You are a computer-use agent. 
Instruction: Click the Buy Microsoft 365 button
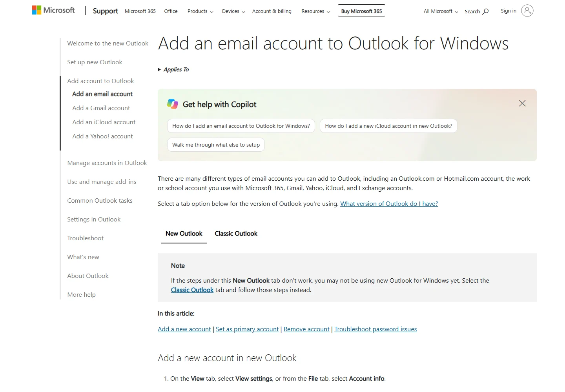coord(361,11)
